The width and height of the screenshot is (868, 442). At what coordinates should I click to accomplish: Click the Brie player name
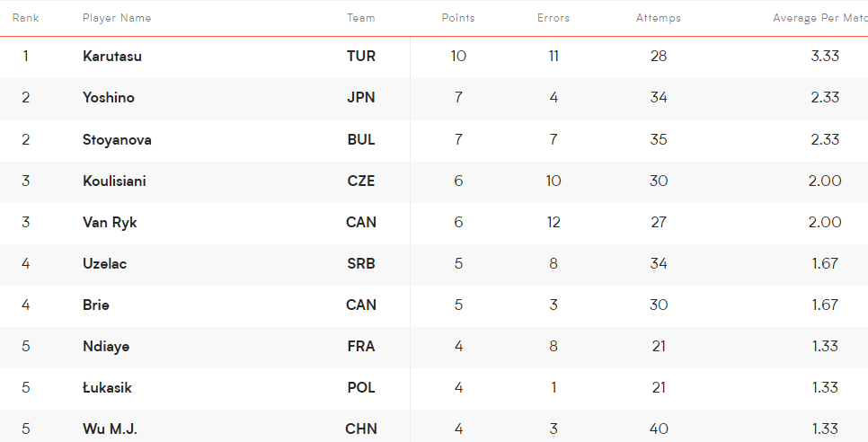tap(96, 305)
